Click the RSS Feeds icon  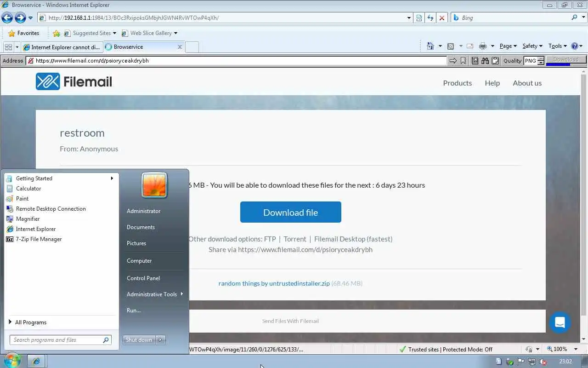[451, 46]
